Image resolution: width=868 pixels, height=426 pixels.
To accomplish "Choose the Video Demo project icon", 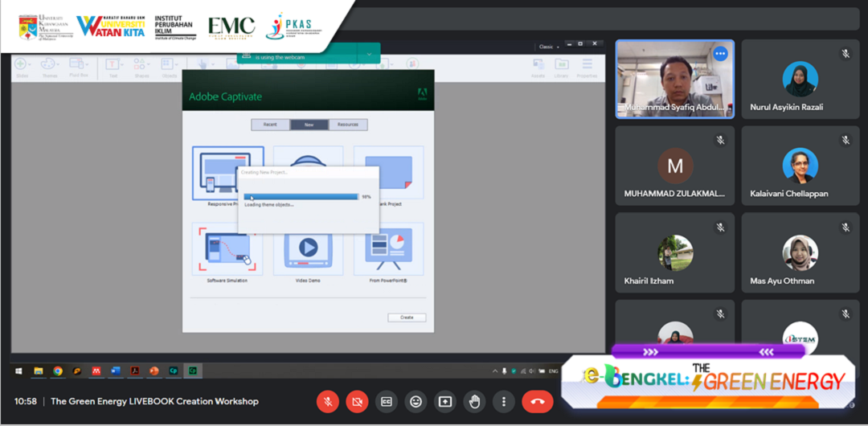I will (308, 251).
